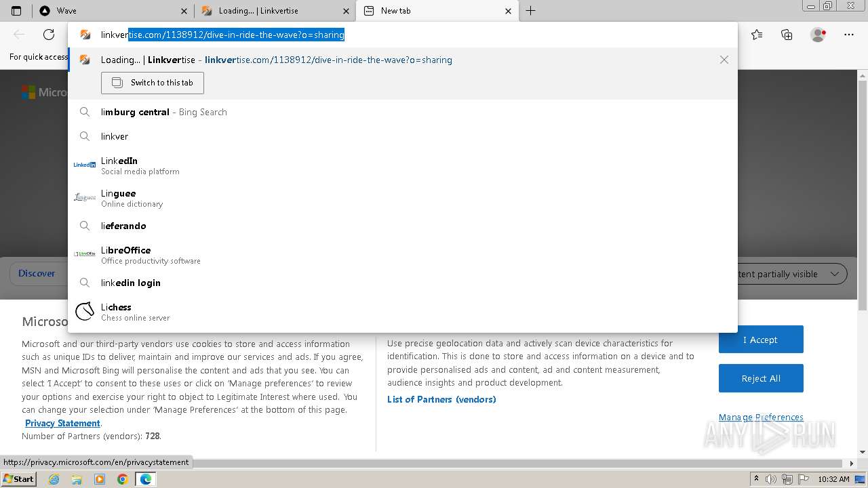Open the network tray icon

[x=787, y=479]
